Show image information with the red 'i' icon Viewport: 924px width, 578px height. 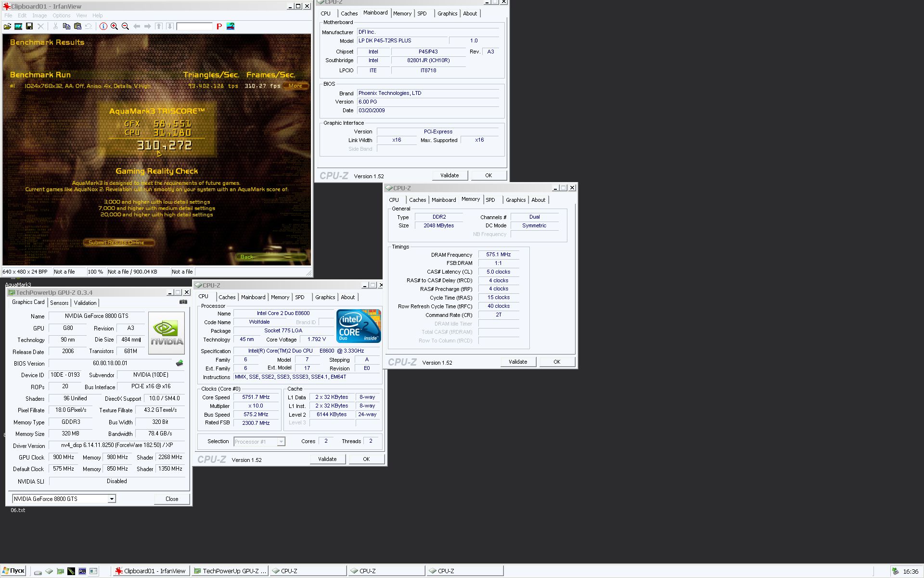103,26
